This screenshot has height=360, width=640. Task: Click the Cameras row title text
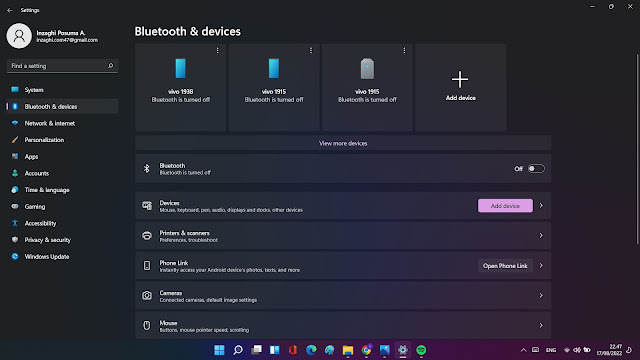coord(171,293)
